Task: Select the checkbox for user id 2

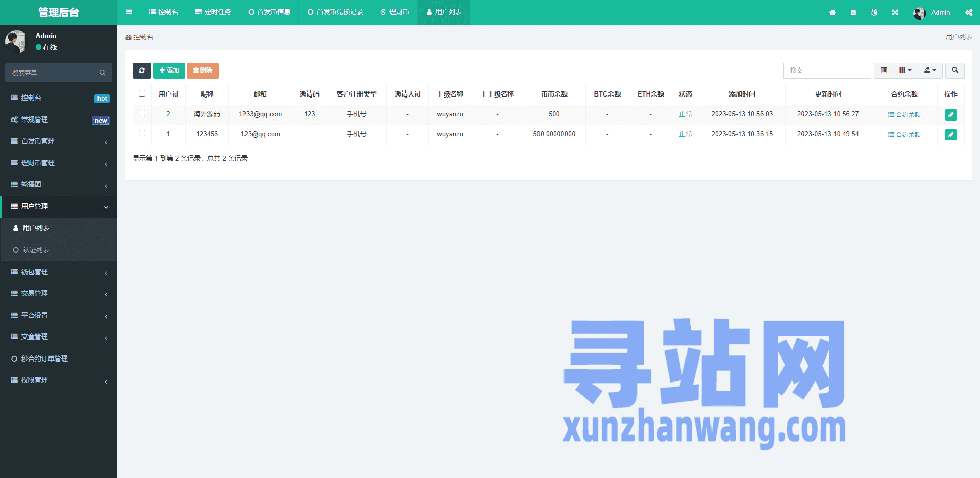Action: [x=142, y=113]
